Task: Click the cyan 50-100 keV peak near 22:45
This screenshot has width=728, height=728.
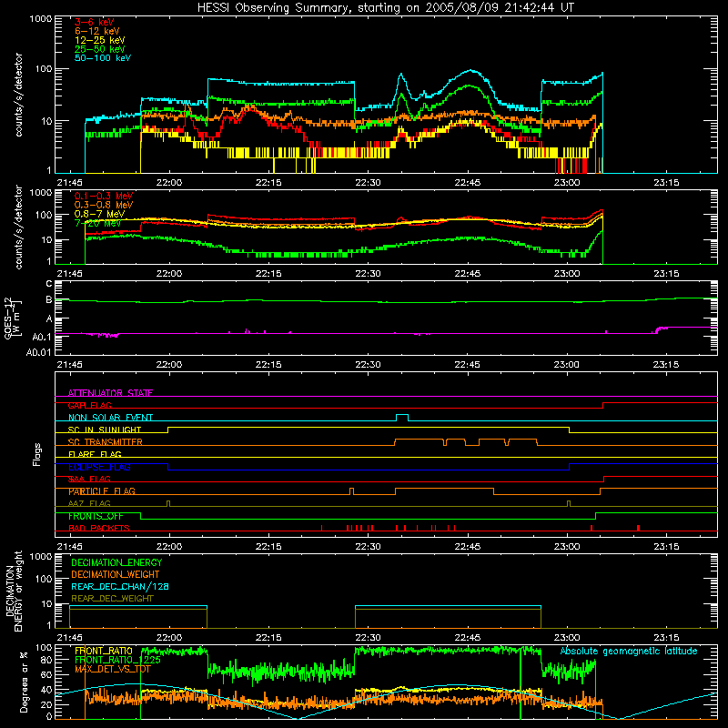Action: (x=470, y=71)
